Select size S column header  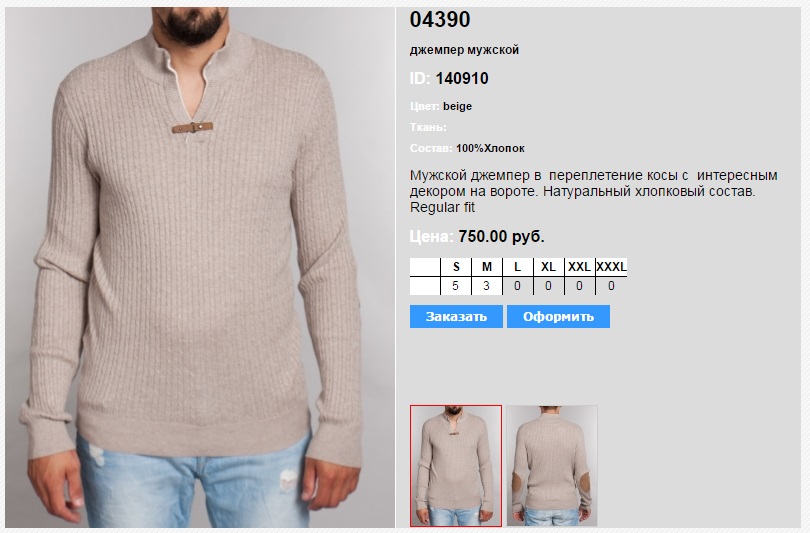[456, 267]
